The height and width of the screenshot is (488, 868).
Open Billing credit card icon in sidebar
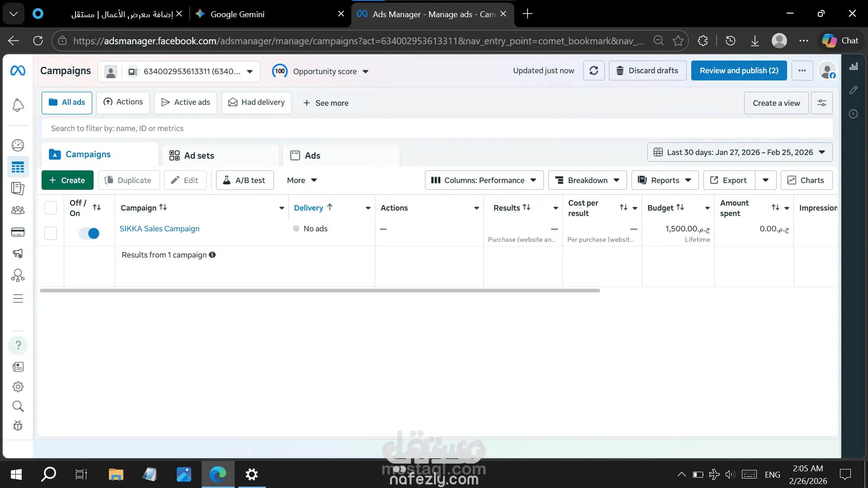click(x=18, y=232)
